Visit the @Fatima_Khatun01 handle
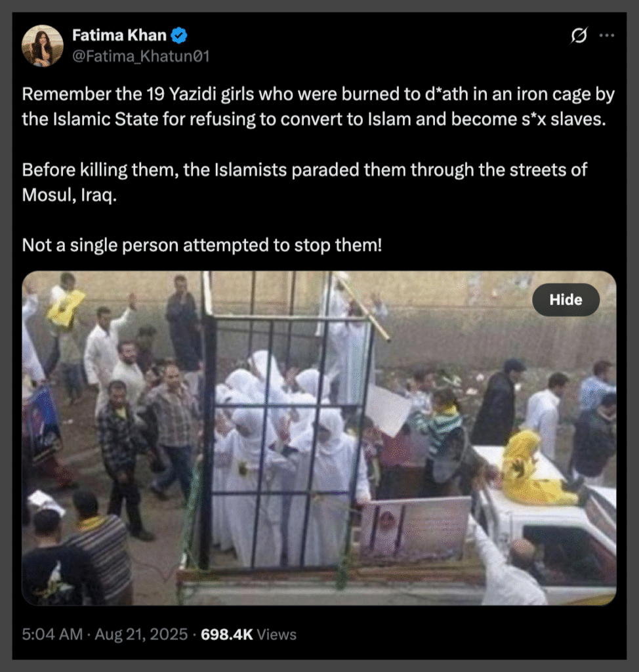Viewport: 639px width, 672px height. tap(140, 56)
